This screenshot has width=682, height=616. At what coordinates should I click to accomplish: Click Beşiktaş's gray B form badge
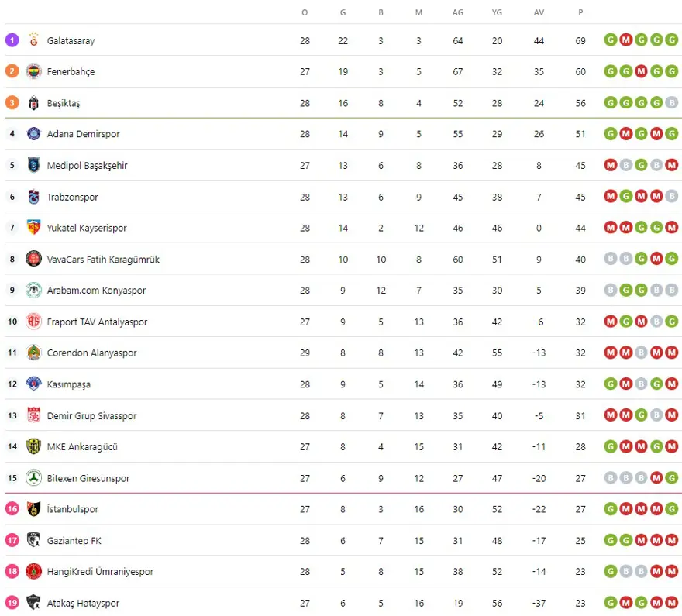pos(672,103)
